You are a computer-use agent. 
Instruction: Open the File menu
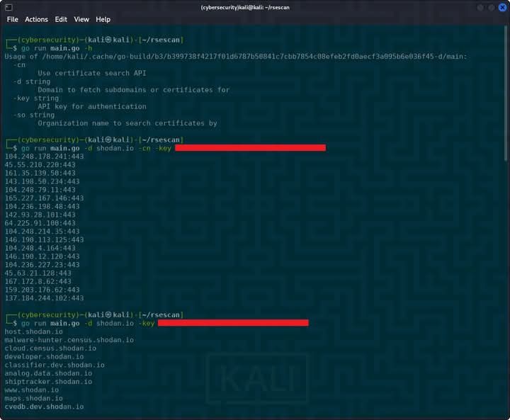pos(12,20)
